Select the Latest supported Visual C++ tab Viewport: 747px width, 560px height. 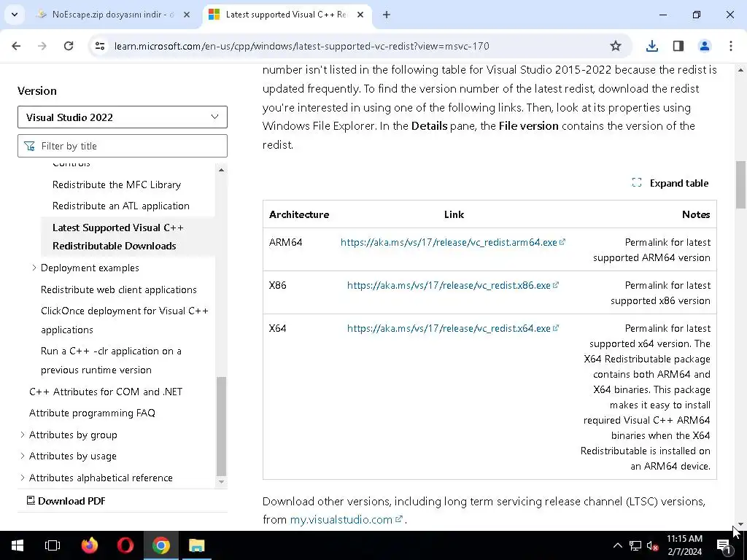pyautogui.click(x=287, y=15)
